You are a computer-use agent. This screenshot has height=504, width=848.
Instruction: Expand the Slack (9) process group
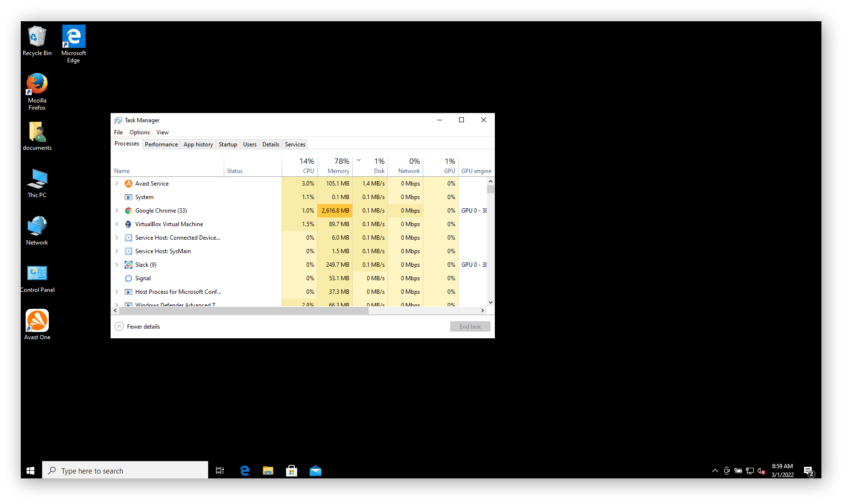(x=116, y=264)
